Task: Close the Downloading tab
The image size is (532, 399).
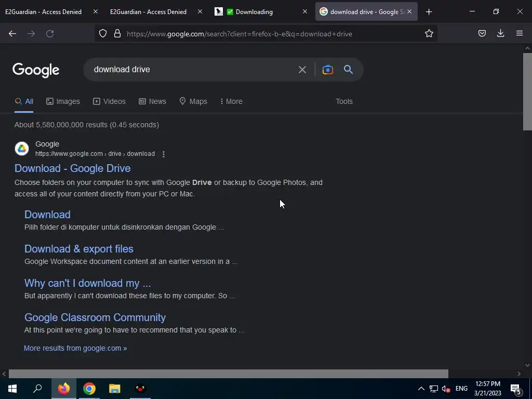Action: [x=304, y=11]
